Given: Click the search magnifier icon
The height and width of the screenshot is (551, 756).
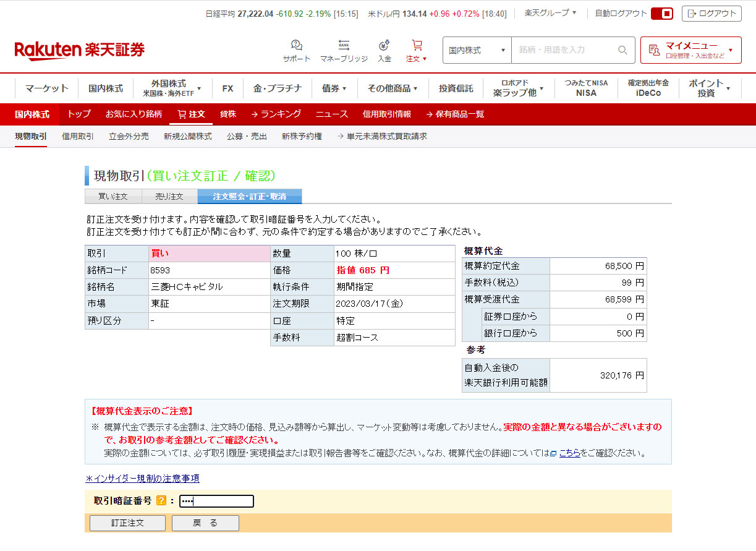Looking at the screenshot, I should click(622, 50).
